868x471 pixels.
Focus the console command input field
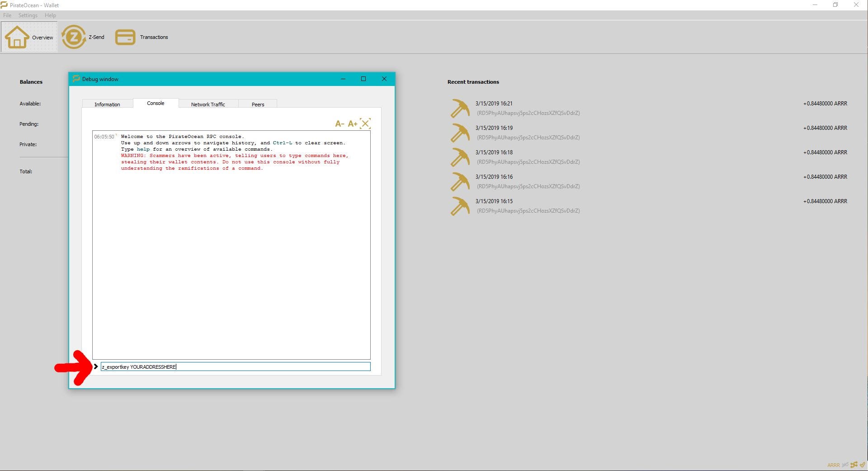235,366
